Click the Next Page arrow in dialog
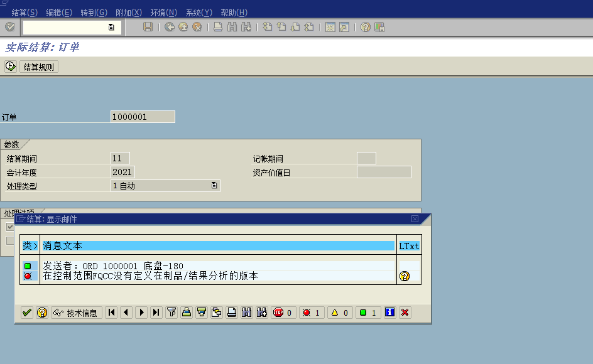This screenshot has width=593, height=364. pyautogui.click(x=141, y=312)
